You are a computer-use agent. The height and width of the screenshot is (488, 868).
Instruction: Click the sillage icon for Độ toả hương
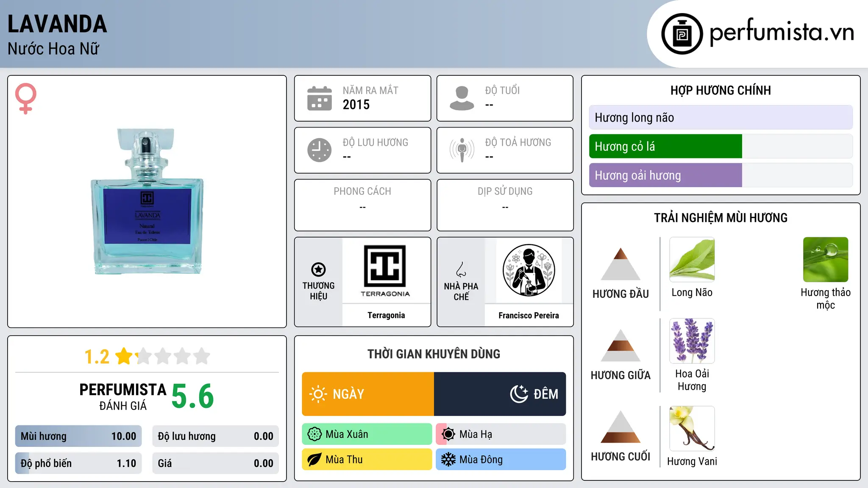pyautogui.click(x=462, y=150)
